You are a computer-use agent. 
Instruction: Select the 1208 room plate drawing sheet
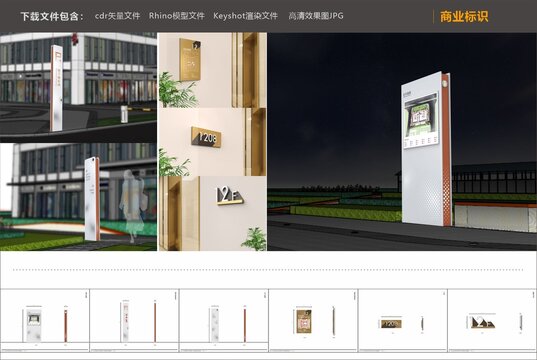coord(403,320)
